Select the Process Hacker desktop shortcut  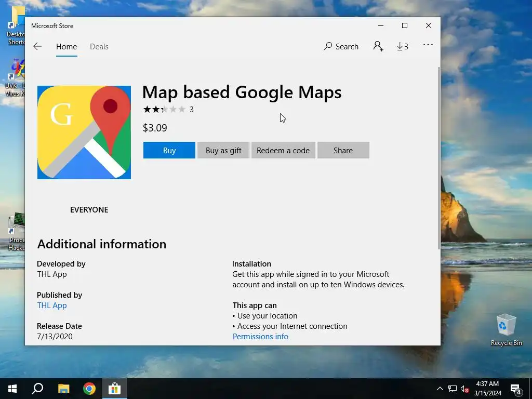pos(16,232)
